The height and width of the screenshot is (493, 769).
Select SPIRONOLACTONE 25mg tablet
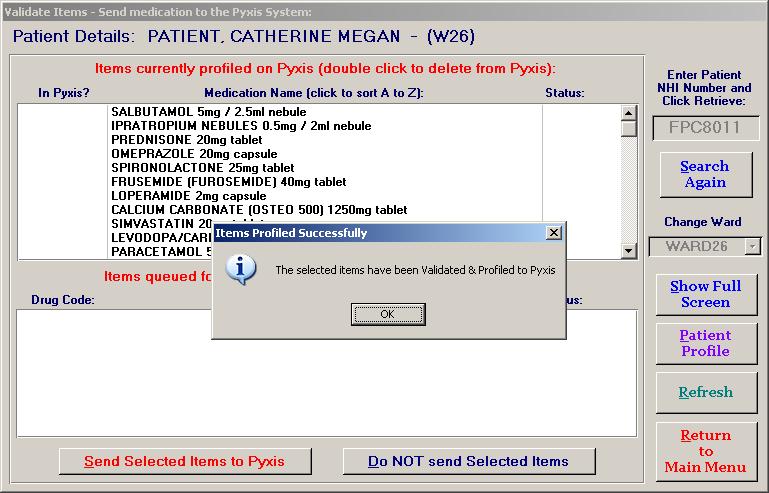tap(203, 168)
